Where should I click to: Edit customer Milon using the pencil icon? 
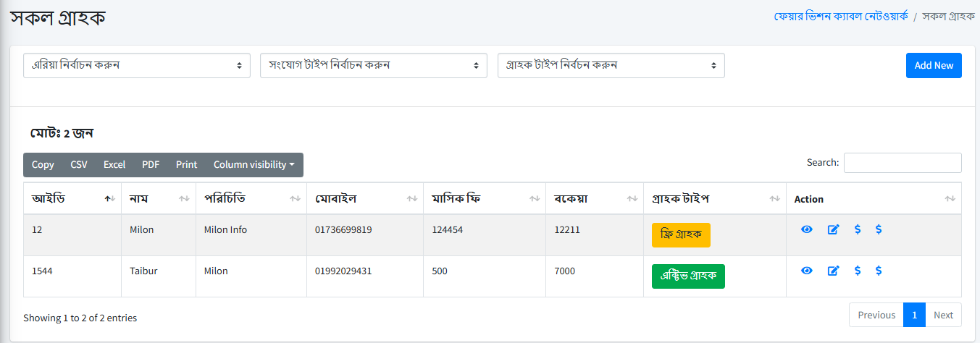tap(833, 229)
